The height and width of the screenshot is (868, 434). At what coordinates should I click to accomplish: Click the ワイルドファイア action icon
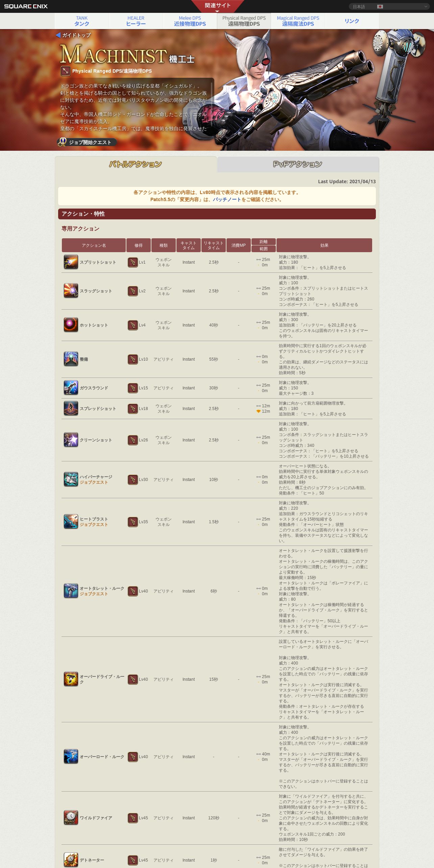pos(71,818)
